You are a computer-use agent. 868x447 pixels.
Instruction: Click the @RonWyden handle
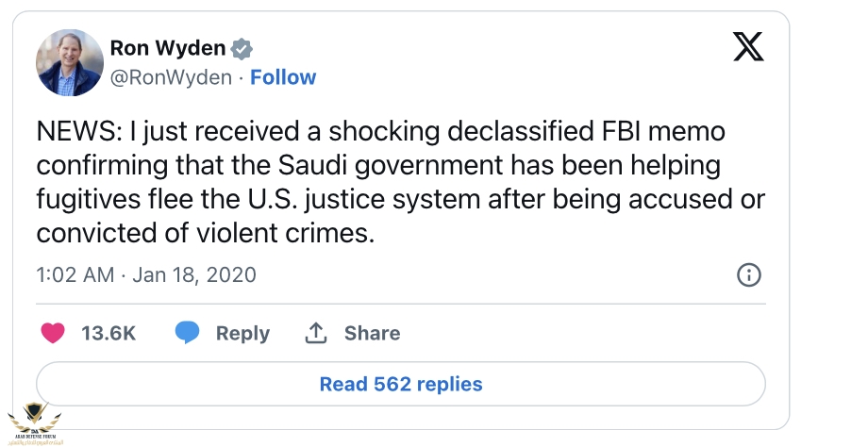pyautogui.click(x=171, y=77)
